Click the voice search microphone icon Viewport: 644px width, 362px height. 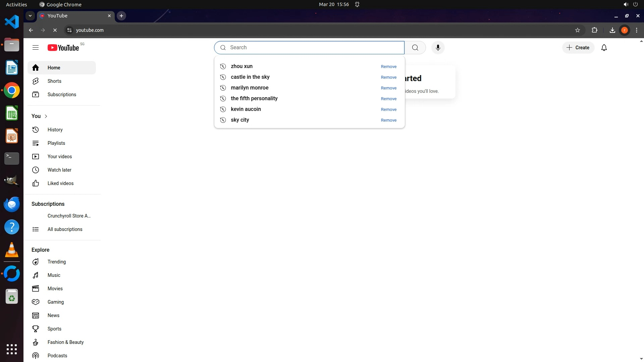click(438, 48)
